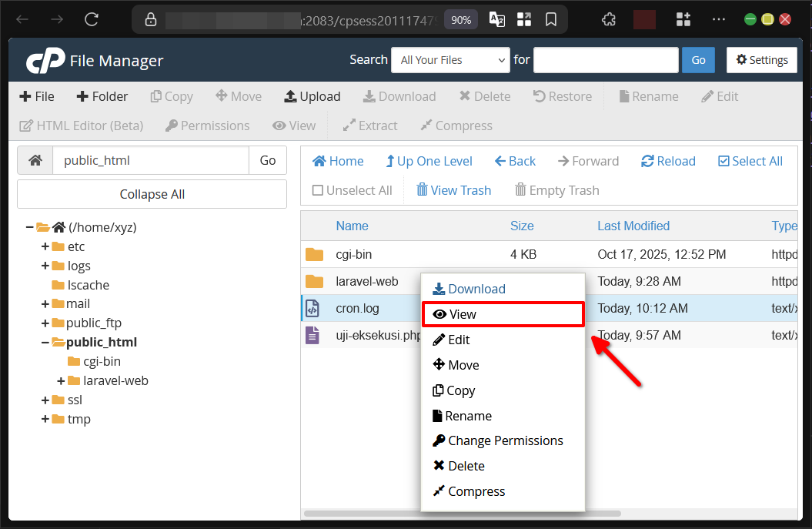Expand the laravel-web tree folder
Viewport: 812px width, 529px height.
[x=62, y=380]
